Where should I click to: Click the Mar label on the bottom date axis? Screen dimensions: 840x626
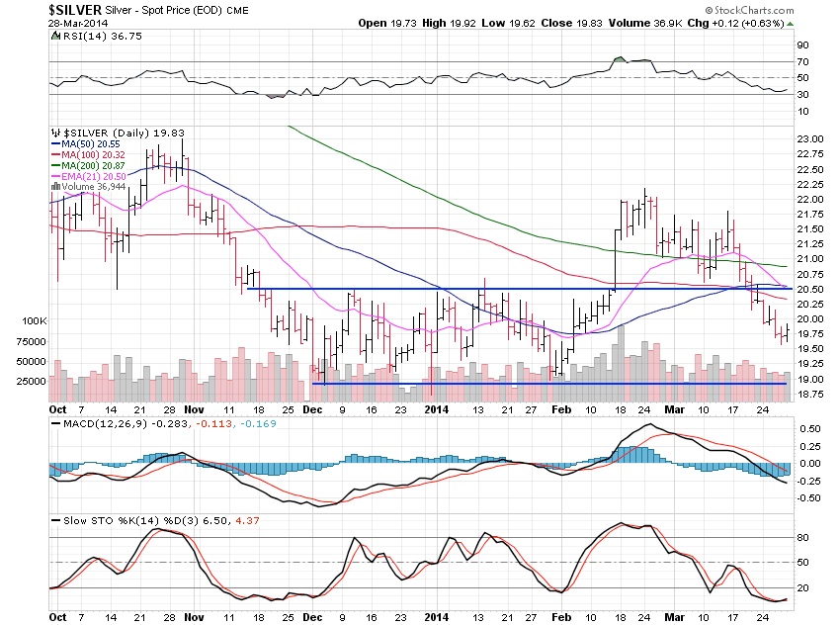674,617
